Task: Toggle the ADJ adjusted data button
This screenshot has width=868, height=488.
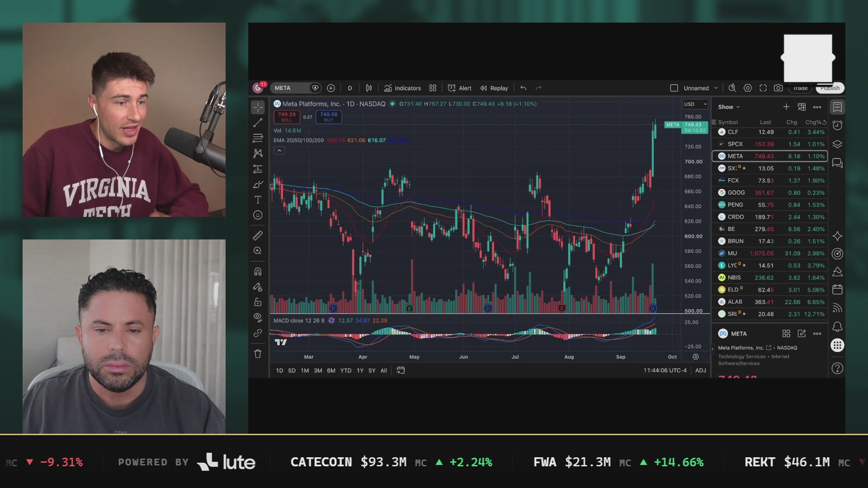Action: (x=701, y=371)
